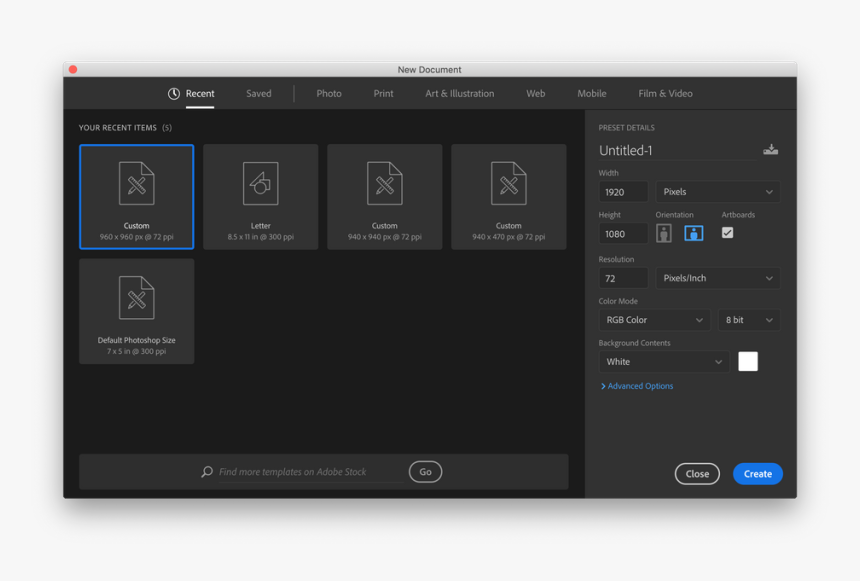Click the magnifier icon in the search bar
Screen dimensions: 860x581
click(207, 471)
